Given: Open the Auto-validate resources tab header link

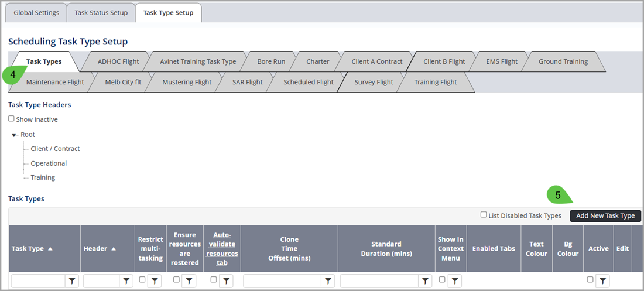Looking at the screenshot, I should pos(222,248).
